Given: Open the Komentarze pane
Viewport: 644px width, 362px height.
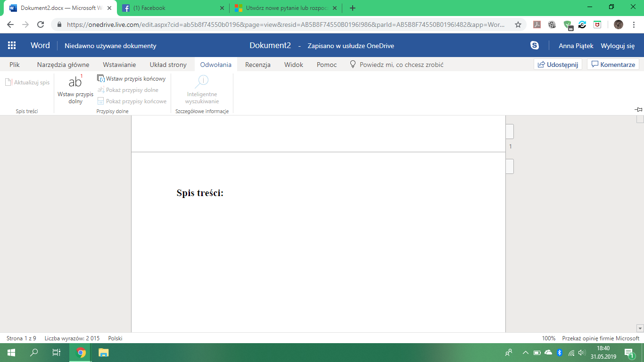Looking at the screenshot, I should tap(613, 65).
